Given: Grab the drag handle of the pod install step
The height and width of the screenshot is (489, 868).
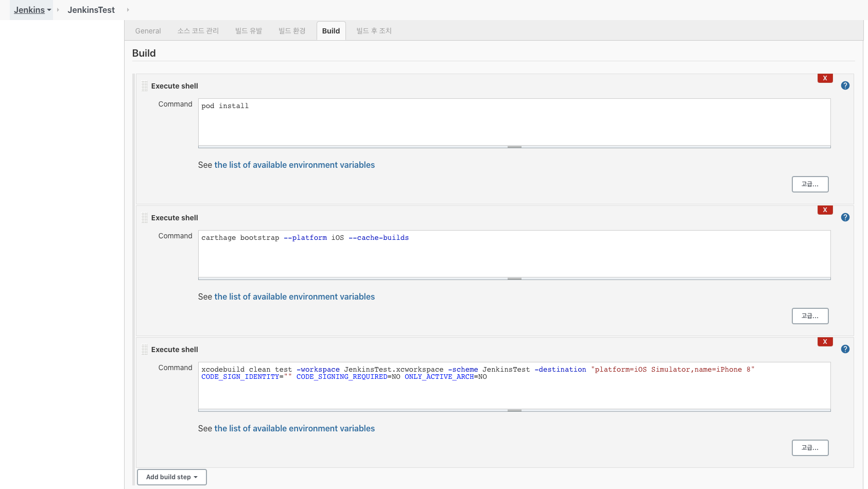Looking at the screenshot, I should tap(144, 86).
